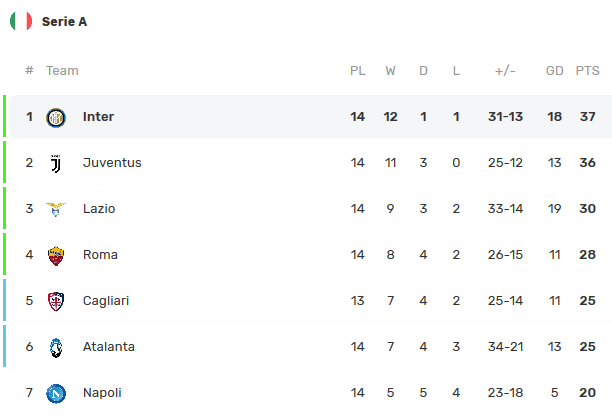Click the Atalanta club crest

click(x=56, y=347)
